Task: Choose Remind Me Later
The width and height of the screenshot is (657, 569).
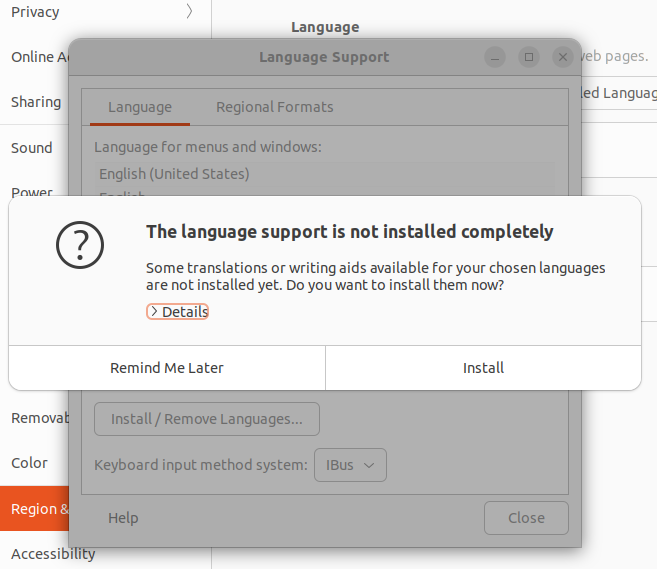Action: point(167,368)
